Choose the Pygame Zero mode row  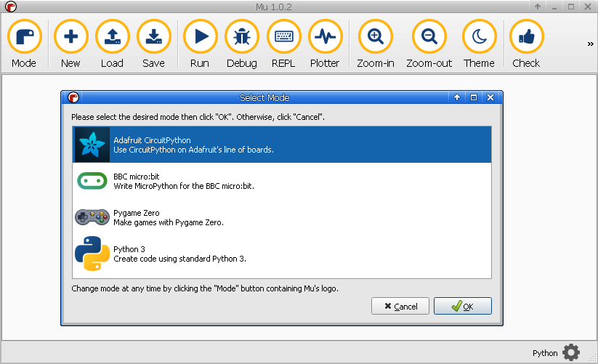(282, 217)
